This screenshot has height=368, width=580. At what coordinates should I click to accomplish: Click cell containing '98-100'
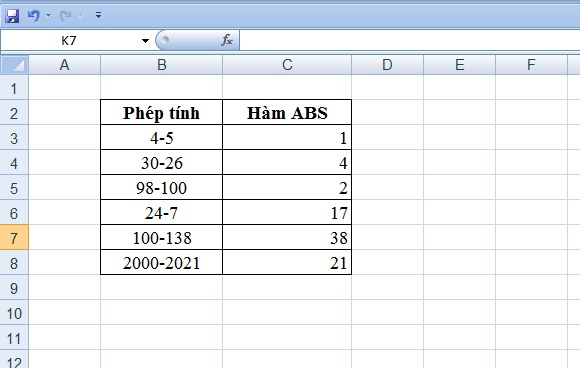[161, 188]
